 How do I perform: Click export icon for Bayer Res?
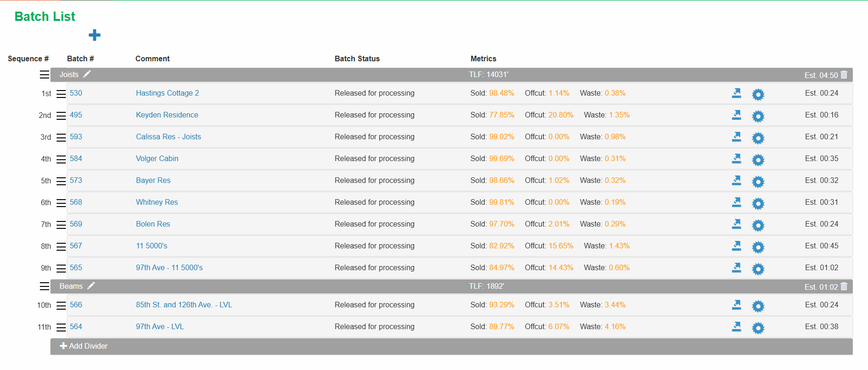[x=736, y=181]
